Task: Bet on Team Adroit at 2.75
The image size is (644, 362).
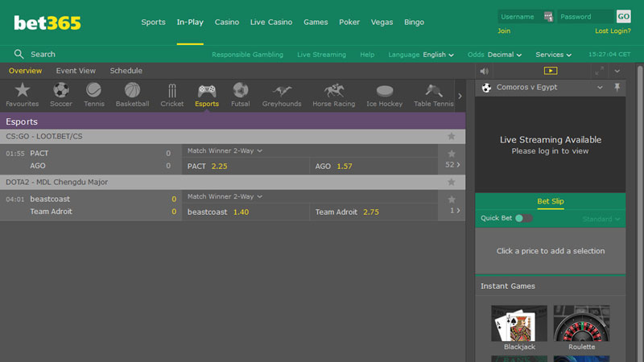Action: click(374, 212)
